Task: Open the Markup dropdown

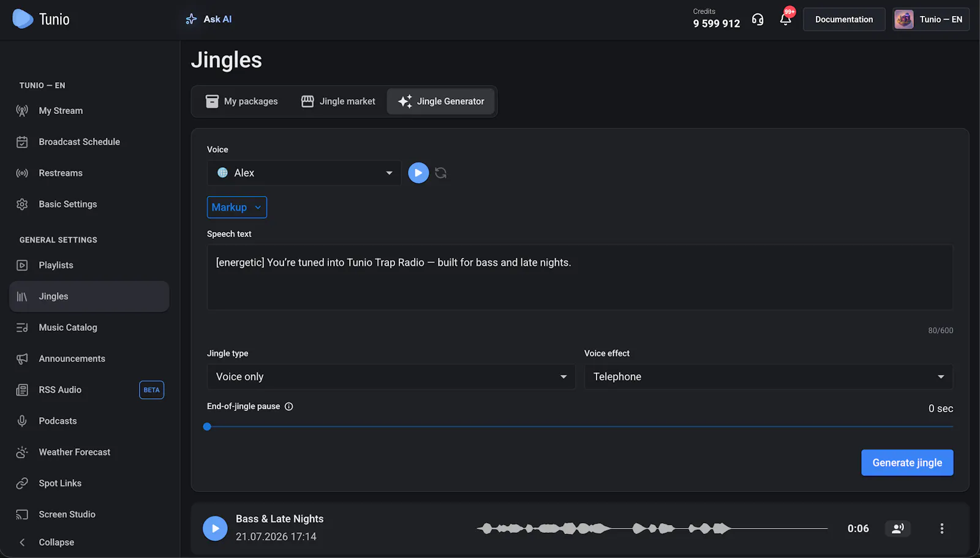Action: point(237,208)
